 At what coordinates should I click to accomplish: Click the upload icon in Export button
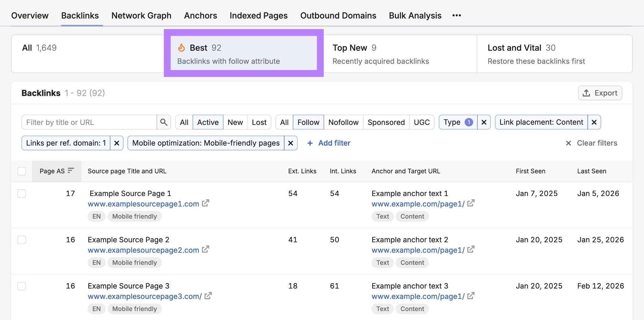click(586, 93)
